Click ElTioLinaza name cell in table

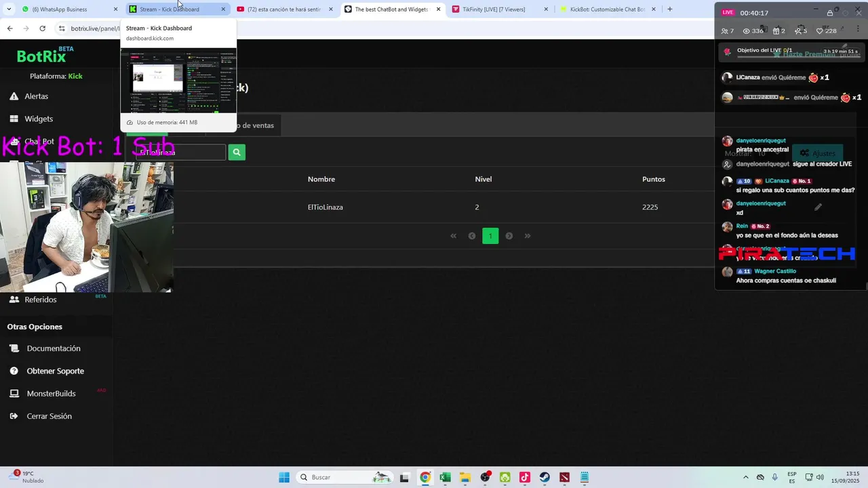tap(325, 207)
